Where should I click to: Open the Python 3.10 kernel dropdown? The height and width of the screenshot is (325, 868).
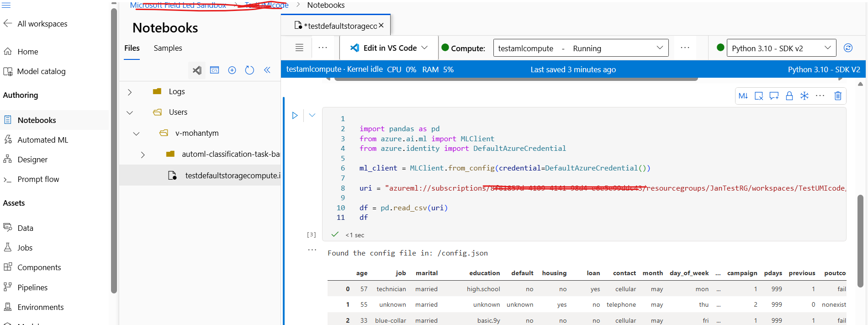pyautogui.click(x=781, y=48)
